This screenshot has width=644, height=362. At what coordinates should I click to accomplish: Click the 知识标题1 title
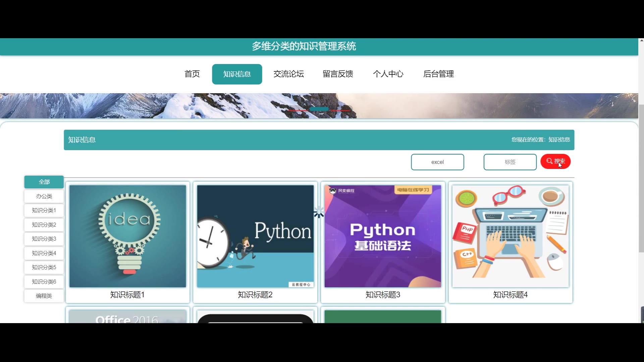pyautogui.click(x=127, y=295)
